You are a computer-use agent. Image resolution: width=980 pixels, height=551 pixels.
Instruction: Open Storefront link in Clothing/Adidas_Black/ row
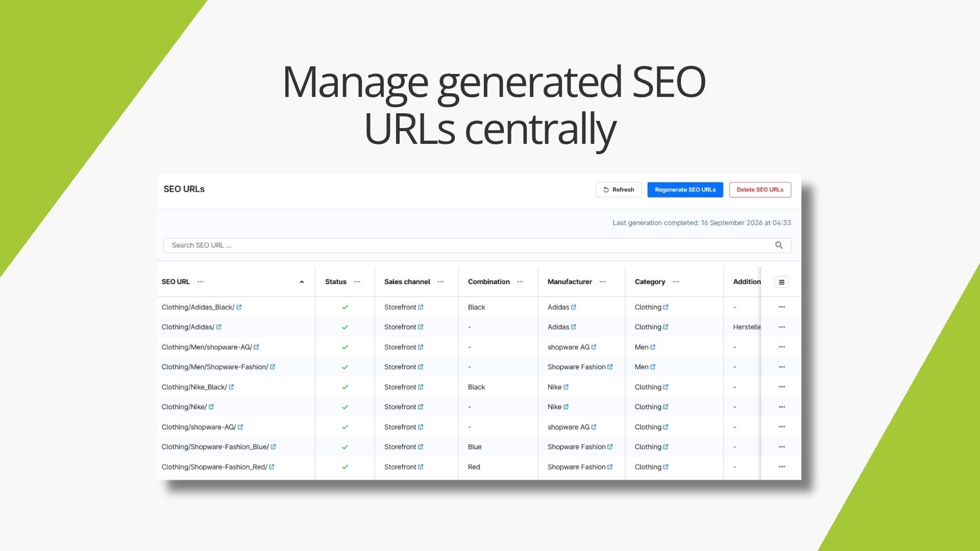tap(404, 307)
